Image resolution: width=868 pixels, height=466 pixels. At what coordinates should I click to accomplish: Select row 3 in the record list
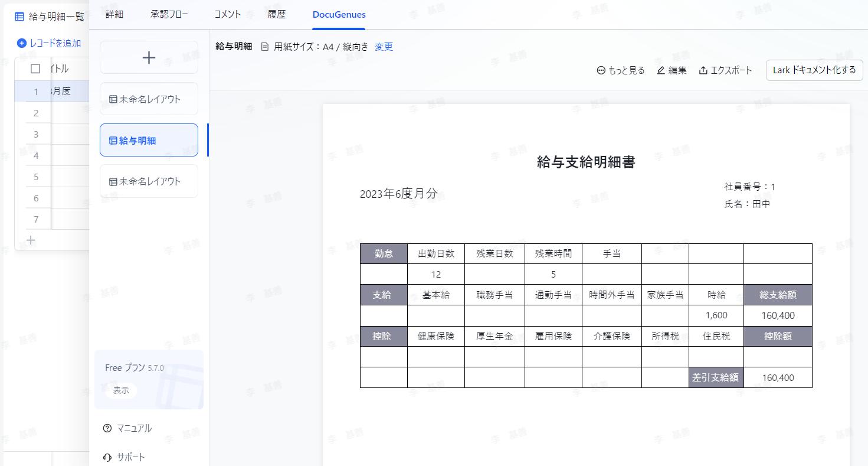pos(51,134)
